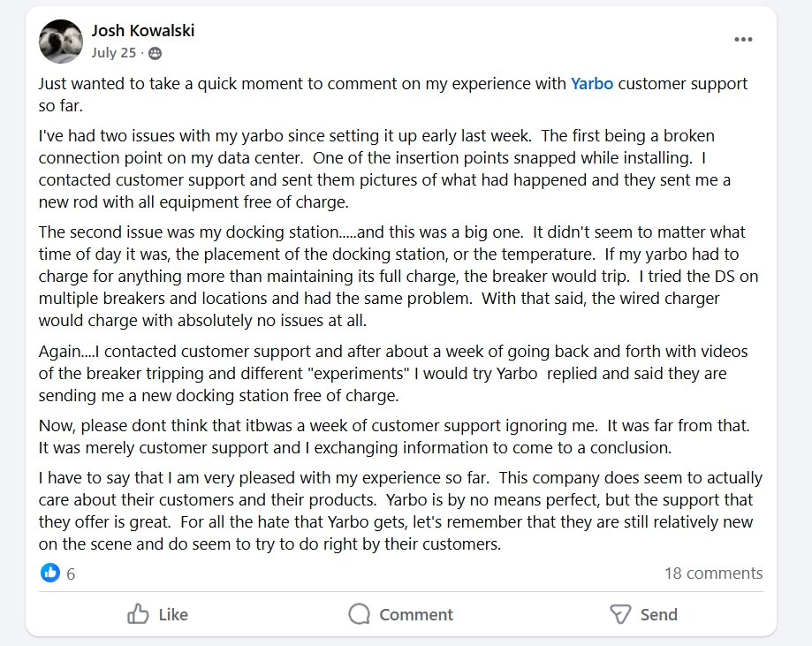The height and width of the screenshot is (646, 812).
Task: Click the thumbs-up outline icon
Action: point(139,614)
